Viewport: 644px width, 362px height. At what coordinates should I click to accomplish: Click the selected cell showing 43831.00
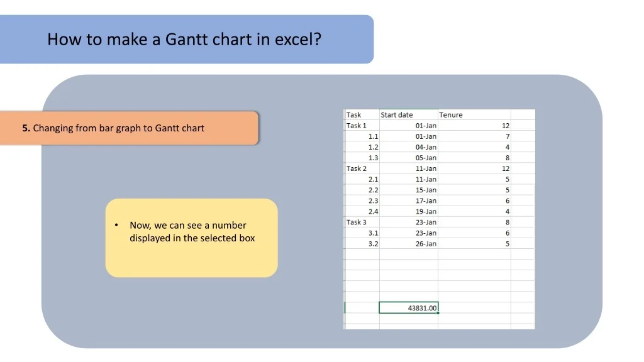point(409,307)
